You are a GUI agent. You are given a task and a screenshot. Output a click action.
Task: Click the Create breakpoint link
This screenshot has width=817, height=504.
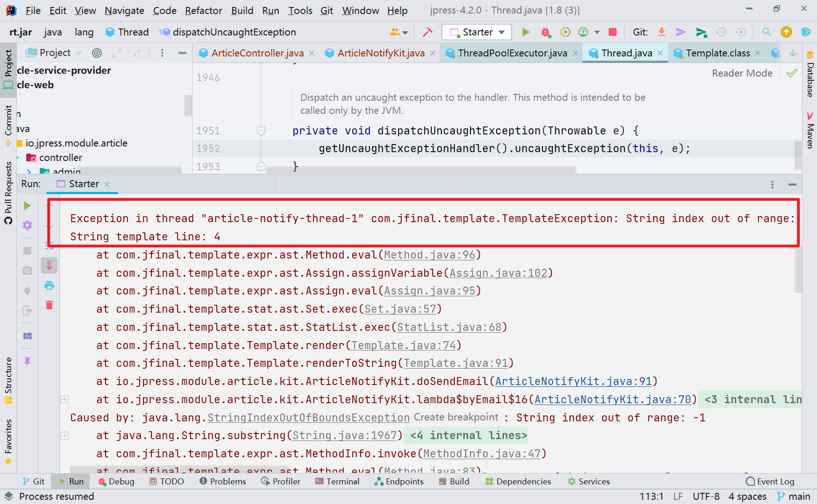tap(456, 417)
